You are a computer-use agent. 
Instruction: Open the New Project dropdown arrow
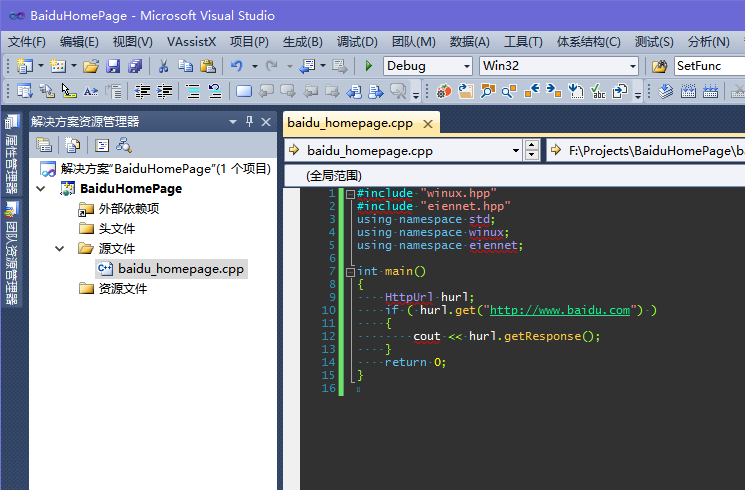[x=40, y=66]
